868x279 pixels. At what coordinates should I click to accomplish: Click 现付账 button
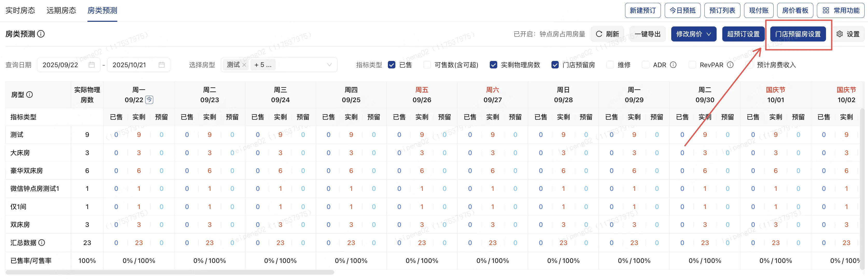pyautogui.click(x=759, y=10)
